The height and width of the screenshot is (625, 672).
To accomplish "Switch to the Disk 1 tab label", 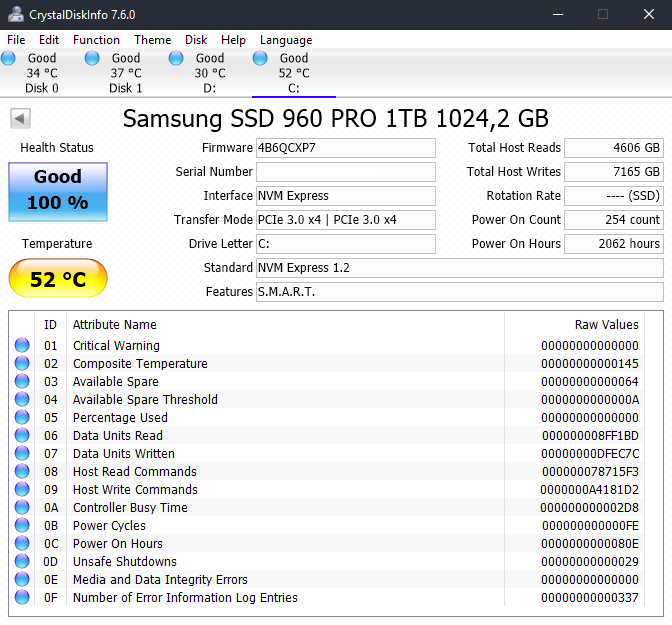I will click(126, 88).
